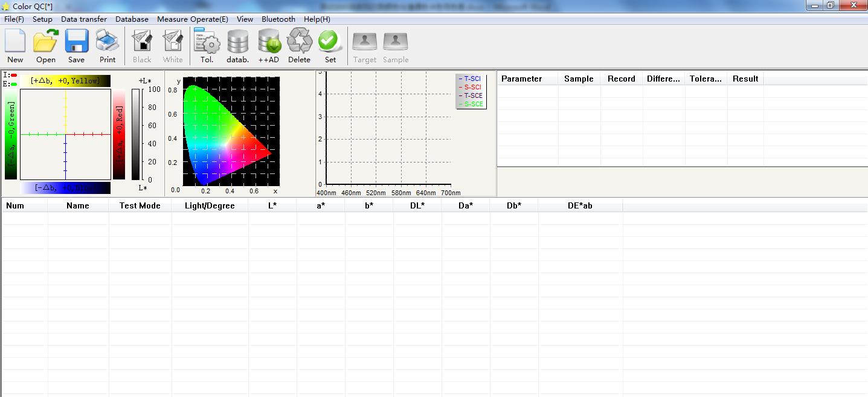This screenshot has height=397, width=868.
Task: Click the Sample column header in the results panel
Action: tap(579, 79)
